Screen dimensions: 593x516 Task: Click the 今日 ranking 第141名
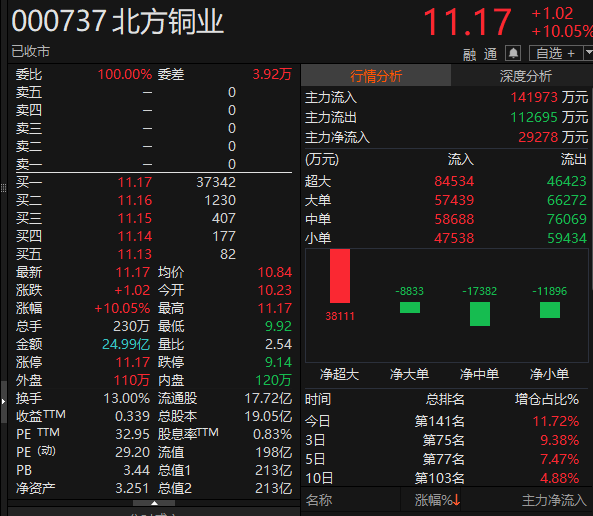point(439,421)
